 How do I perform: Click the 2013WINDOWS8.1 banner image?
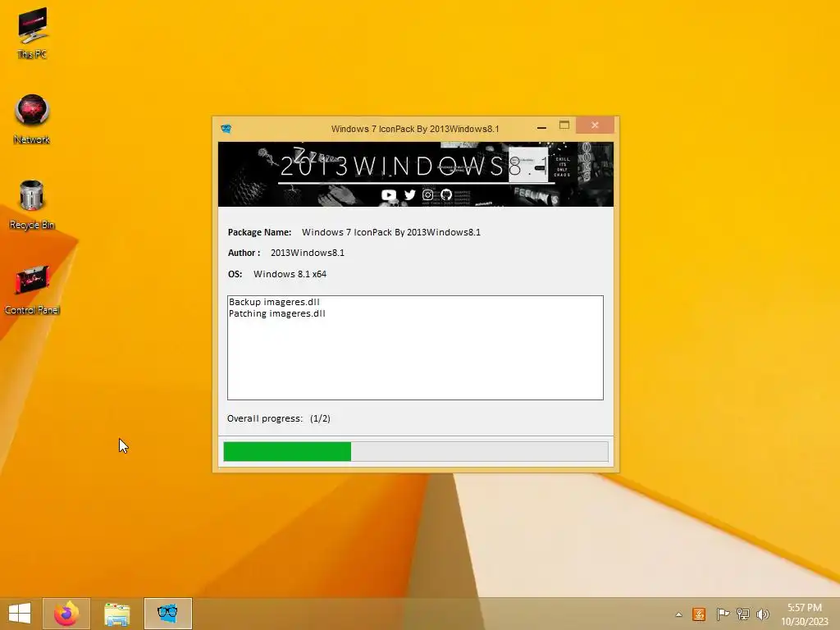416,174
